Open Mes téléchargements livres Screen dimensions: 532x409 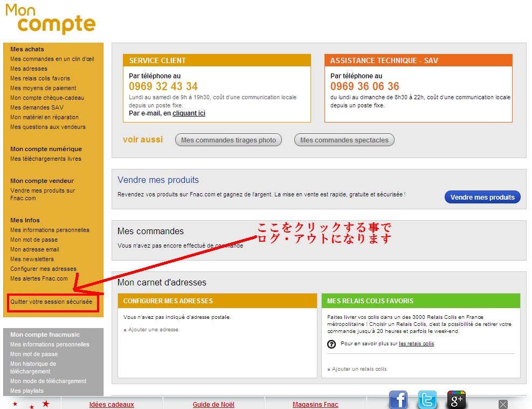click(46, 159)
